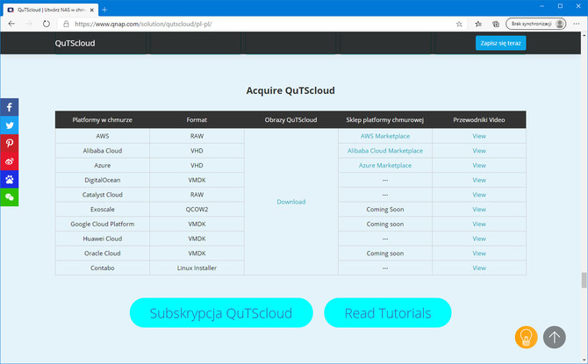
Task: Click the vertical scrollbar thumb
Action: pyautogui.click(x=584, y=280)
